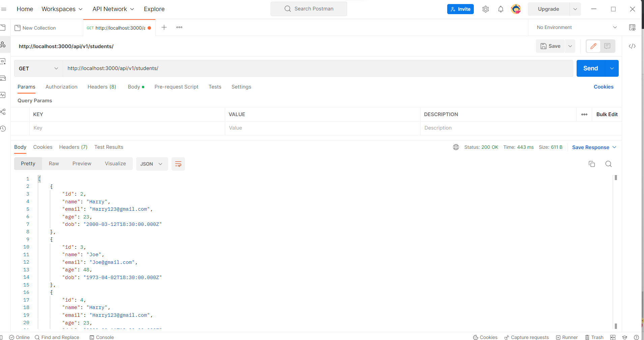Screen dimensions: 644x340
Task: Click the search response magnifier icon
Action: click(x=608, y=164)
